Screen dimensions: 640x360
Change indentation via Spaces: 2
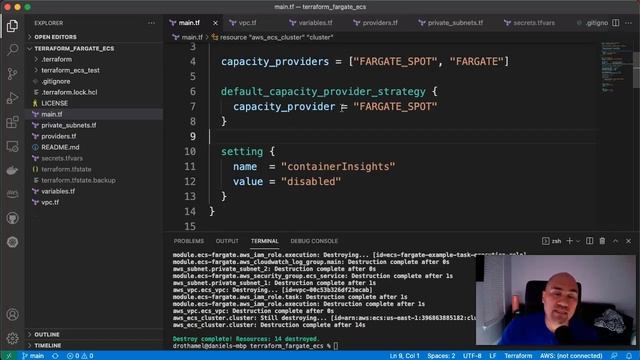[441, 356]
